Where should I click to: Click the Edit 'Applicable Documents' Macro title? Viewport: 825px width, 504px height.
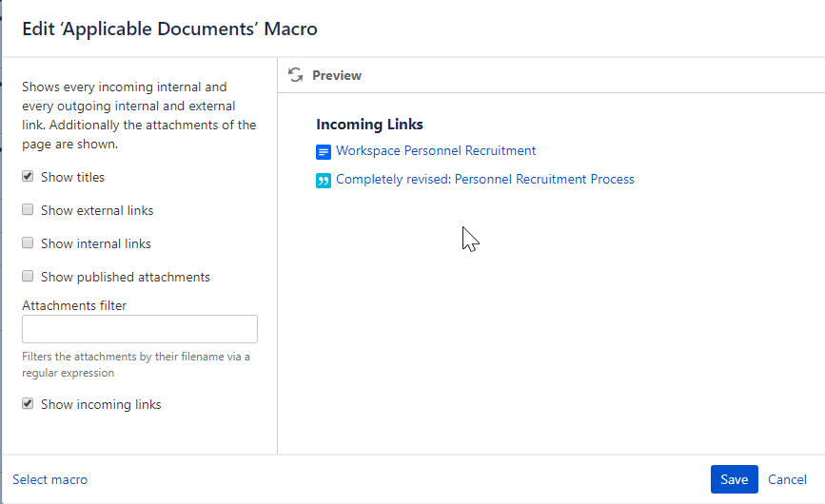pyautogui.click(x=169, y=29)
